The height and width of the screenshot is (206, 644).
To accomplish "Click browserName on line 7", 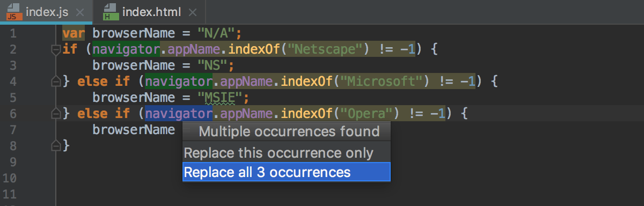I will click(x=134, y=129).
